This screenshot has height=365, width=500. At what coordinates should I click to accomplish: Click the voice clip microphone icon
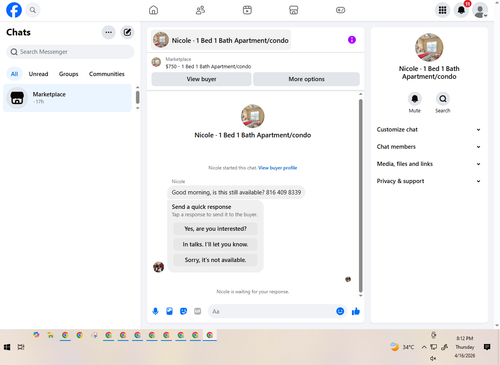tap(155, 311)
